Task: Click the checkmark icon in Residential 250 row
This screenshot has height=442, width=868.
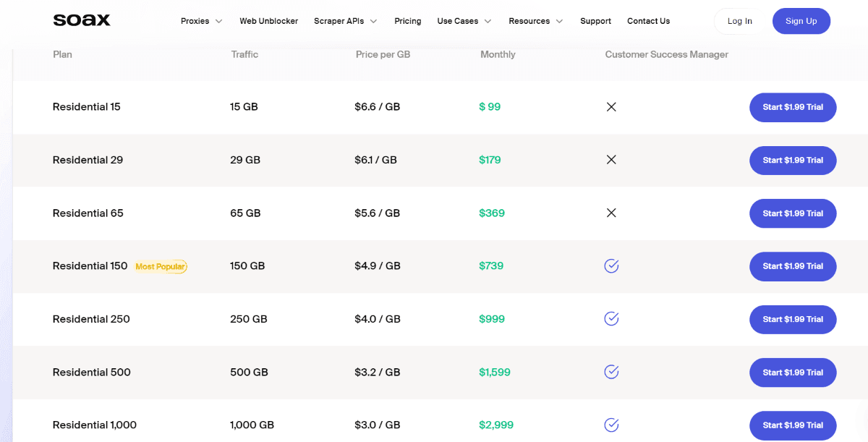Action: pos(611,319)
